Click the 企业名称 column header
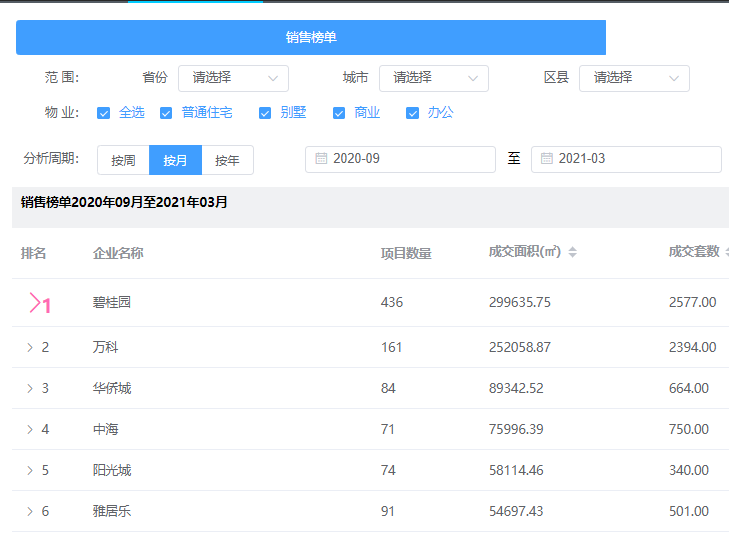The width and height of the screenshot is (729, 535). (118, 253)
